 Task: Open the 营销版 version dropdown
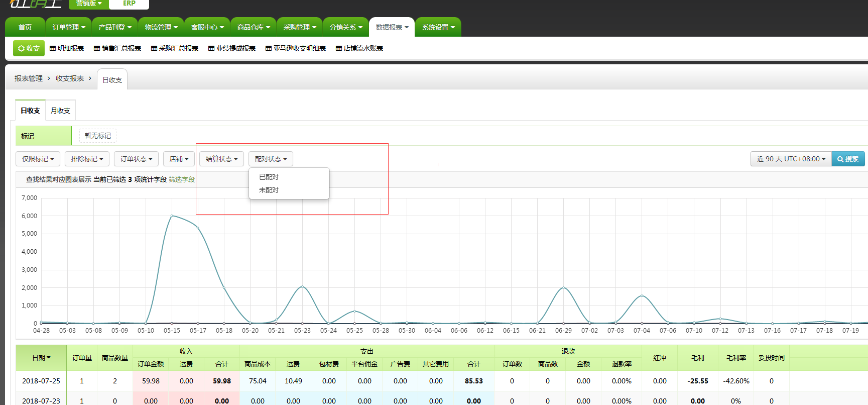pos(88,4)
